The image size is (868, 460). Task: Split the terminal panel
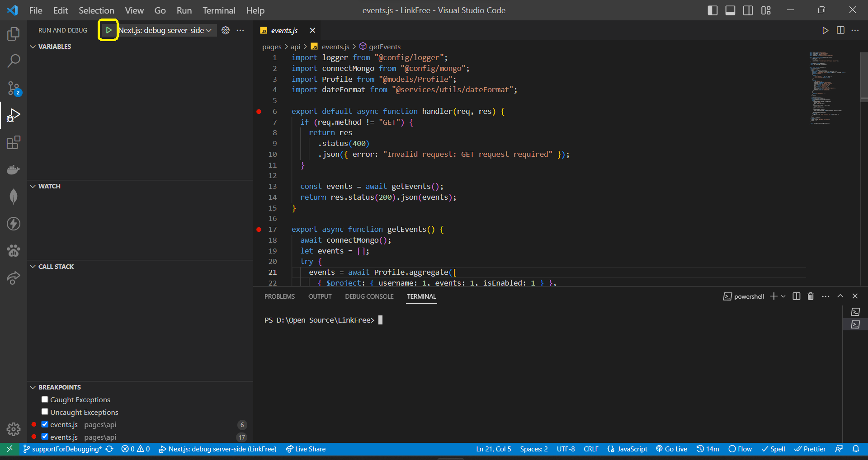797,296
